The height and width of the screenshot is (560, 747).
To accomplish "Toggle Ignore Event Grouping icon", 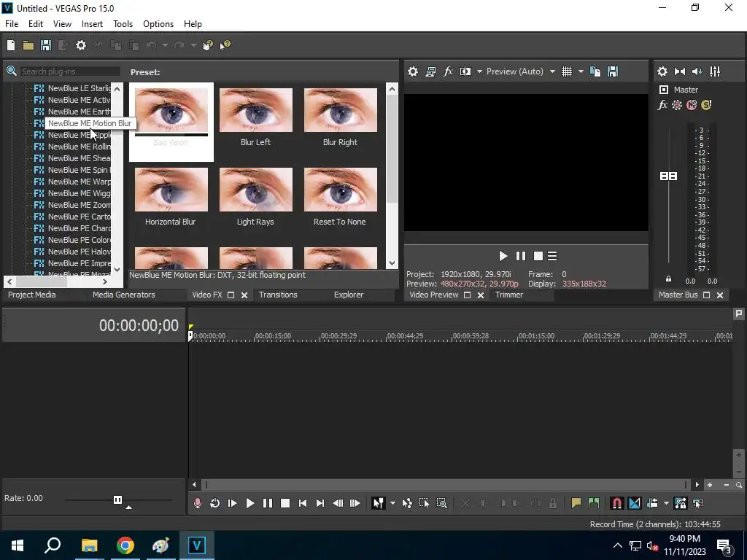I will click(698, 503).
